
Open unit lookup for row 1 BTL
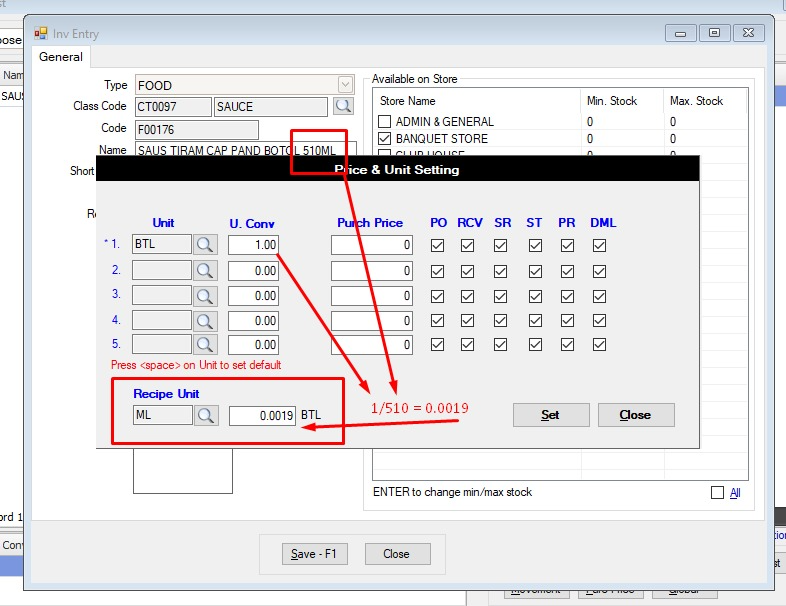tap(205, 244)
